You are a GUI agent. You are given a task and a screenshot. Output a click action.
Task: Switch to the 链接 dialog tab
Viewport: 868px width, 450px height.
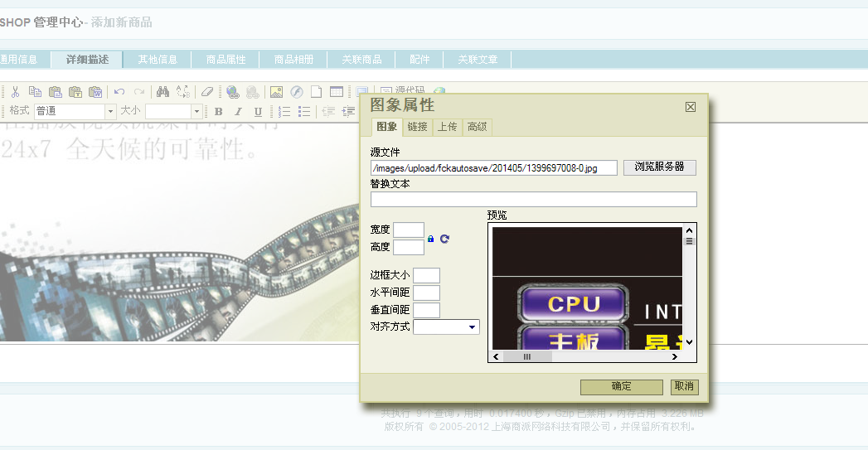(x=417, y=127)
